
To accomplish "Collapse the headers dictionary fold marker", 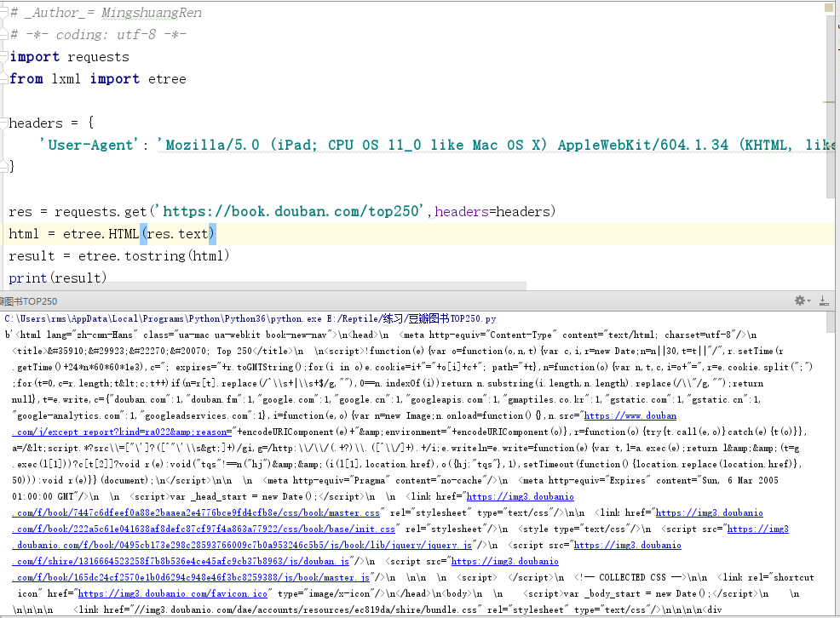I will [x=4, y=123].
